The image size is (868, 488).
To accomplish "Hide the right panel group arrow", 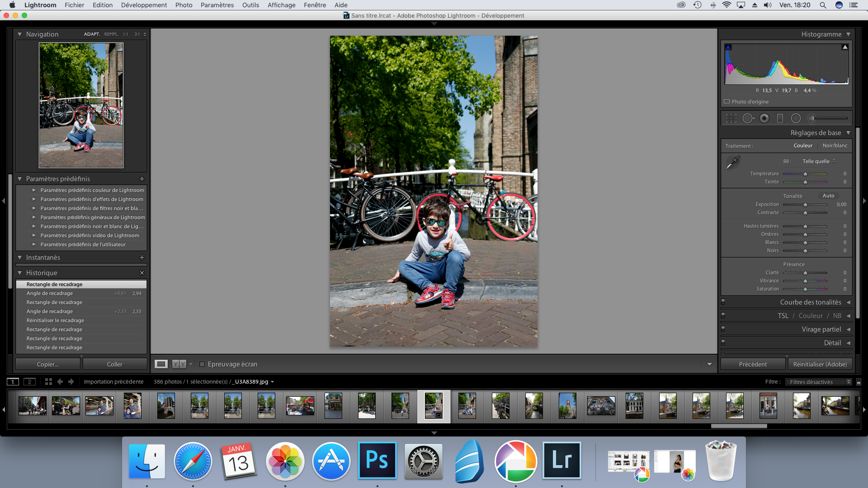I will click(x=864, y=201).
